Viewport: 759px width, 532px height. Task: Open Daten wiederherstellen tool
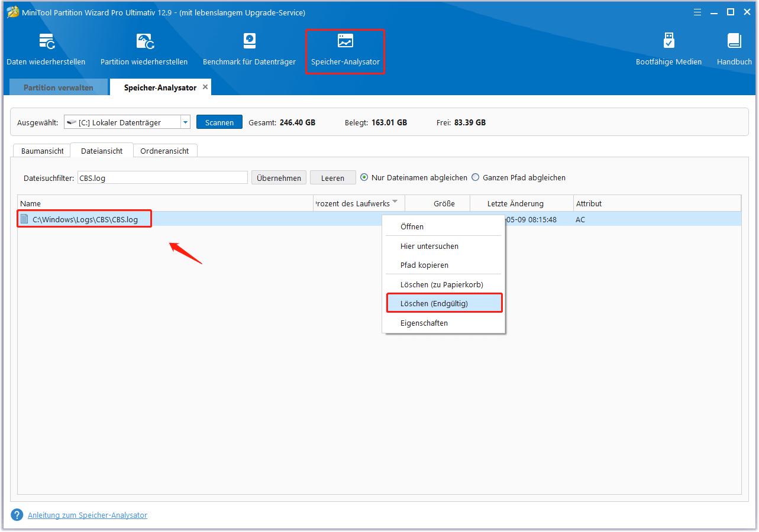(x=46, y=50)
